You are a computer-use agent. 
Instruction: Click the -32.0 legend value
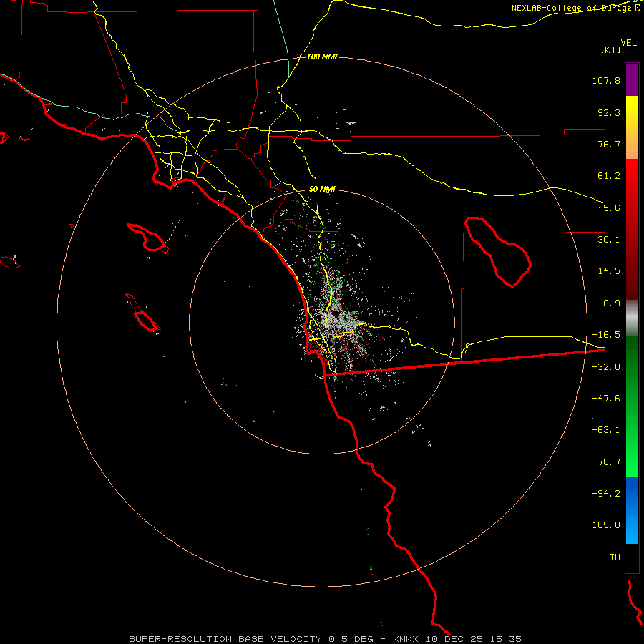[606, 367]
